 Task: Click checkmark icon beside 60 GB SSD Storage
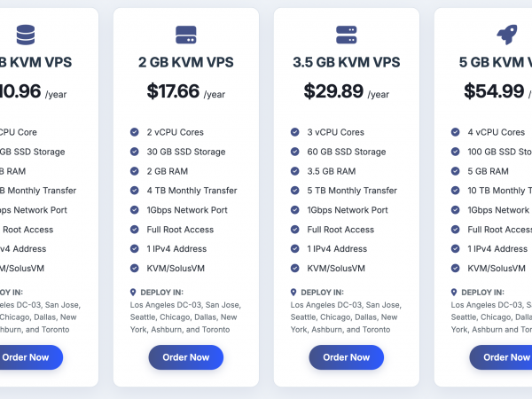pyautogui.click(x=295, y=152)
